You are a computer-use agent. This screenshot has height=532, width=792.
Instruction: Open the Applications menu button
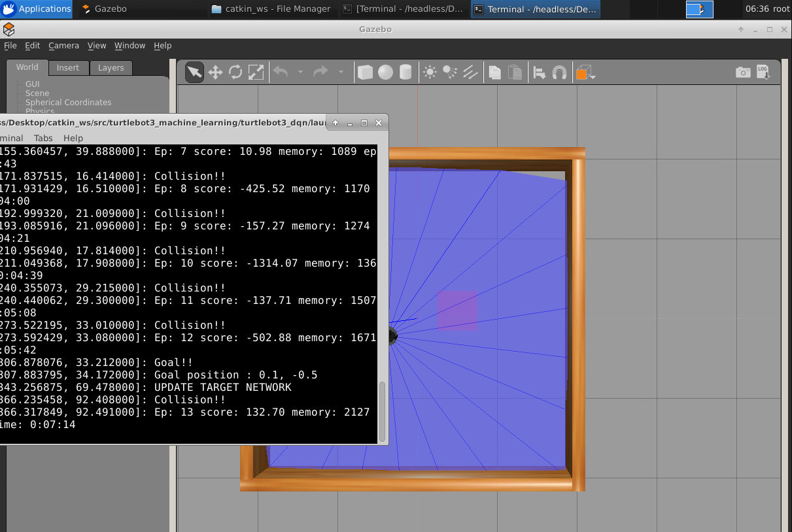[x=37, y=9]
